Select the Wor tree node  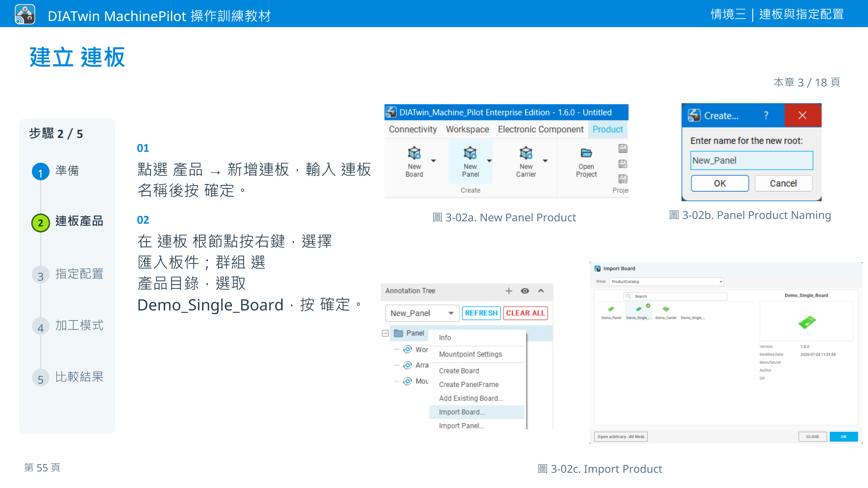[422, 349]
